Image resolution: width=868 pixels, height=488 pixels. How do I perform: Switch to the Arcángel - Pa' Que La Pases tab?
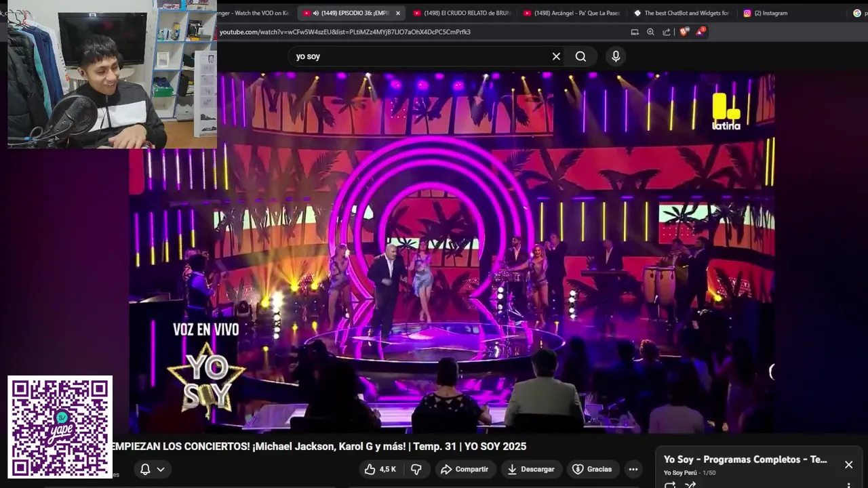572,13
